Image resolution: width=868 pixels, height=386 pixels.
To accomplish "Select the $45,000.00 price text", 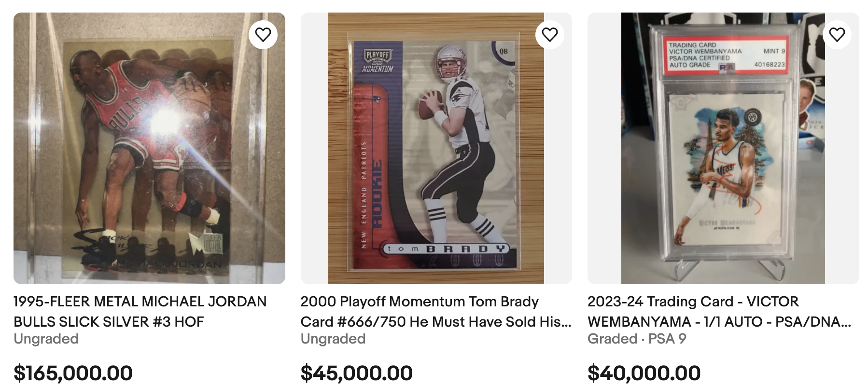I will click(356, 372).
